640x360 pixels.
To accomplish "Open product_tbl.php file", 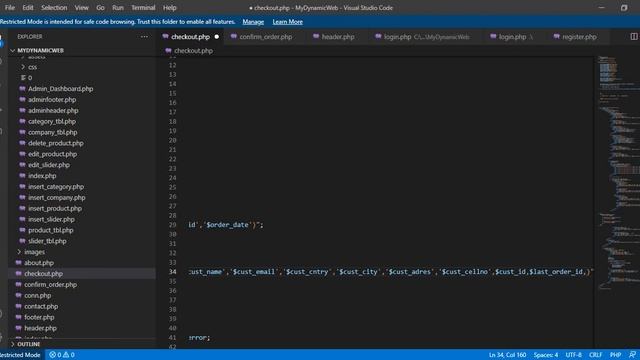I will point(51,230).
